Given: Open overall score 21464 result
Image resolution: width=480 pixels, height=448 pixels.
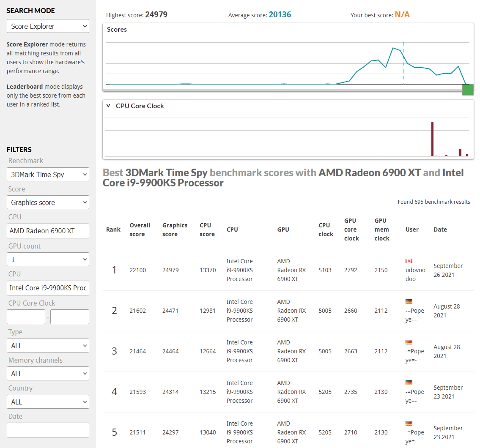Looking at the screenshot, I should (138, 351).
